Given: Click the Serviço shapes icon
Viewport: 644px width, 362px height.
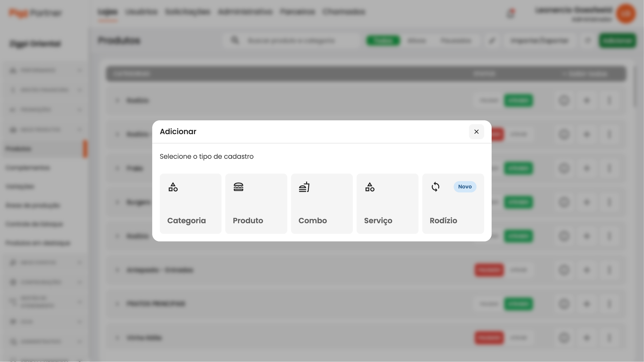Looking at the screenshot, I should (370, 187).
